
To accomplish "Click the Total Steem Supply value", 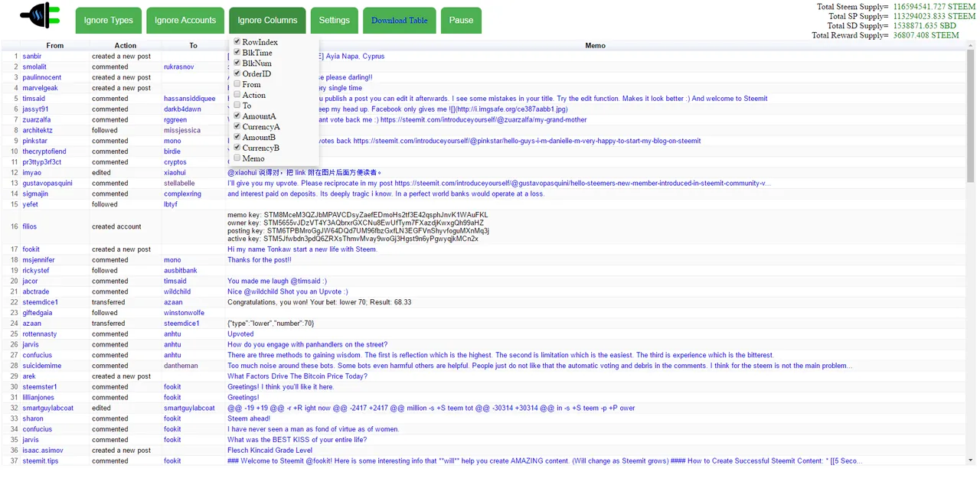I will [x=934, y=7].
